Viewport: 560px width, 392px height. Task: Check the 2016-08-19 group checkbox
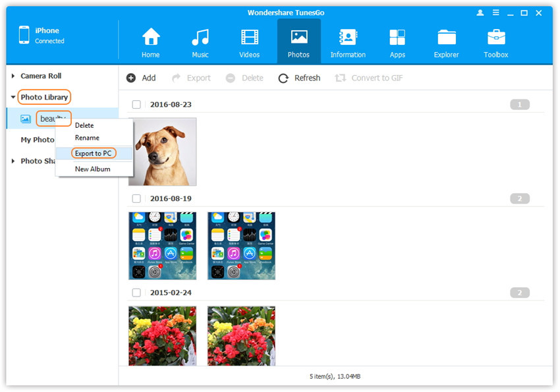pos(136,198)
